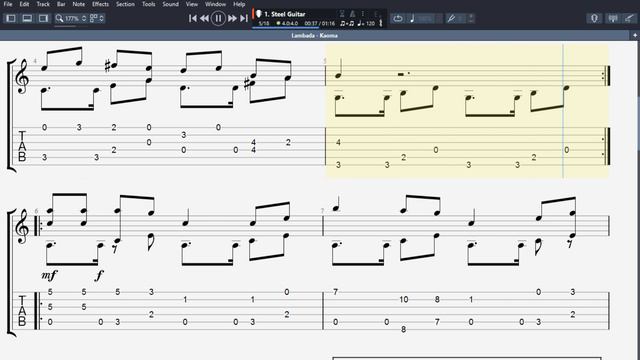This screenshot has height=360, width=640.
Task: Open the tempo 120 setting
Action: [366, 24]
